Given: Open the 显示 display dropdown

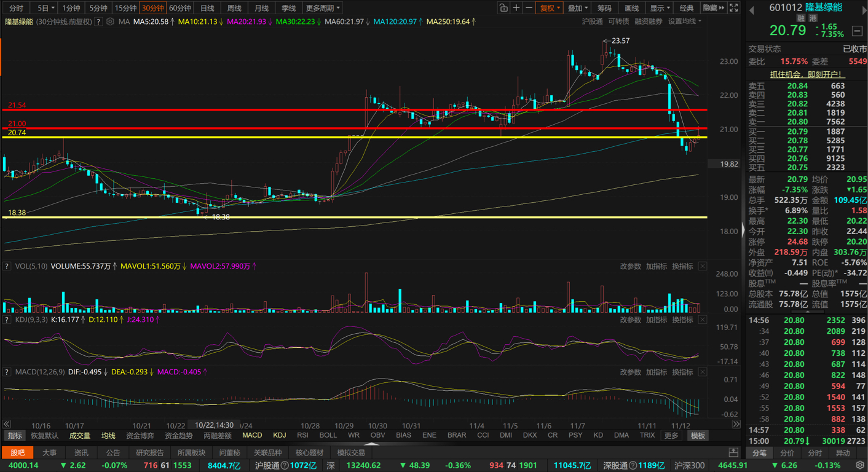Looking at the screenshot, I should pyautogui.click(x=660, y=8).
